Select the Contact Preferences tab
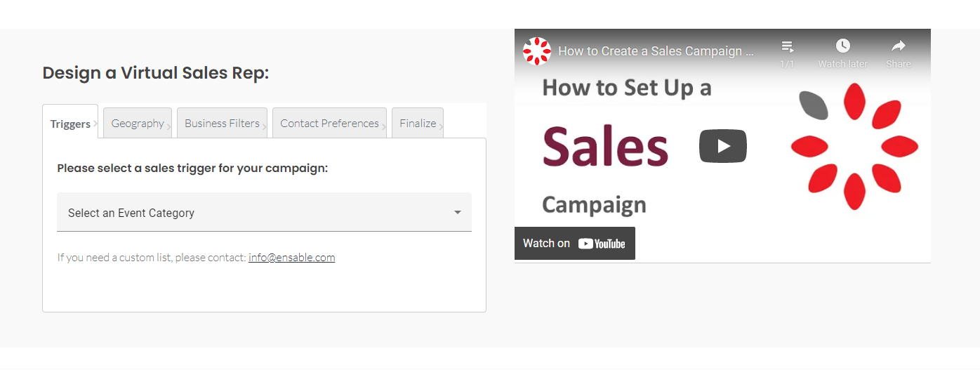Image resolution: width=980 pixels, height=389 pixels. (329, 124)
